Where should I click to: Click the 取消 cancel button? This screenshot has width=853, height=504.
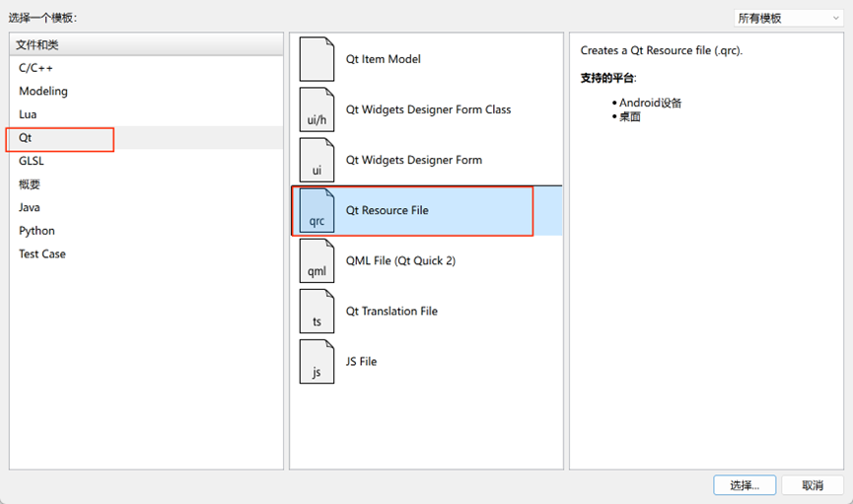813,485
